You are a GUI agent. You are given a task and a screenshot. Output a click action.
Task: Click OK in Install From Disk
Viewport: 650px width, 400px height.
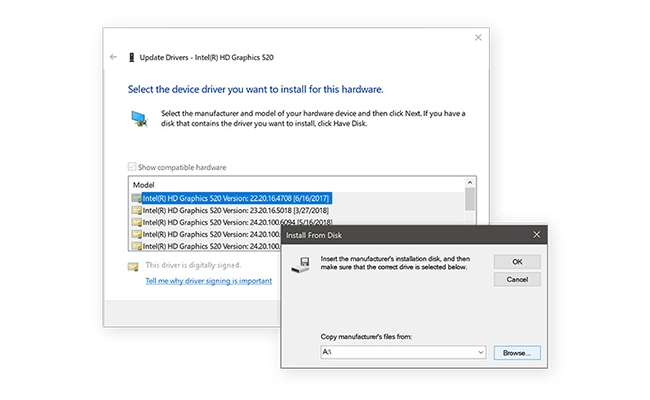(517, 262)
